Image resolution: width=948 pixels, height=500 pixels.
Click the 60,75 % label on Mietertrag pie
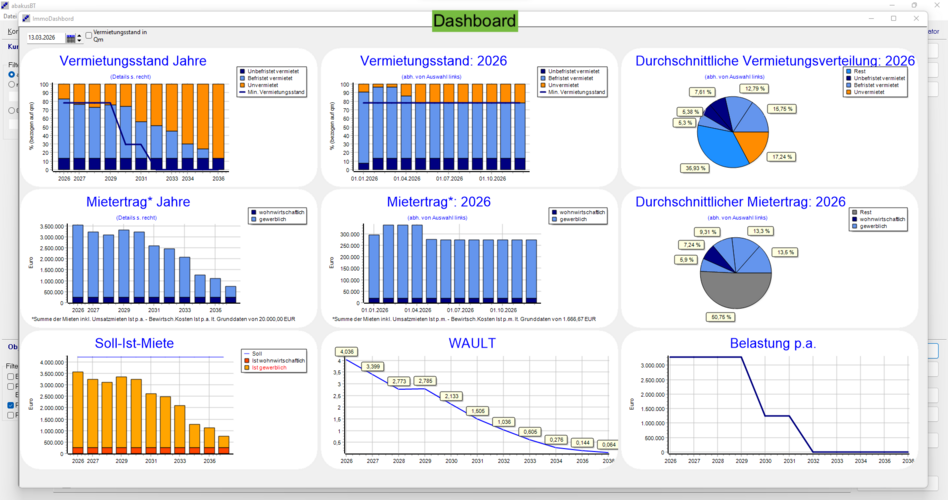pyautogui.click(x=720, y=317)
